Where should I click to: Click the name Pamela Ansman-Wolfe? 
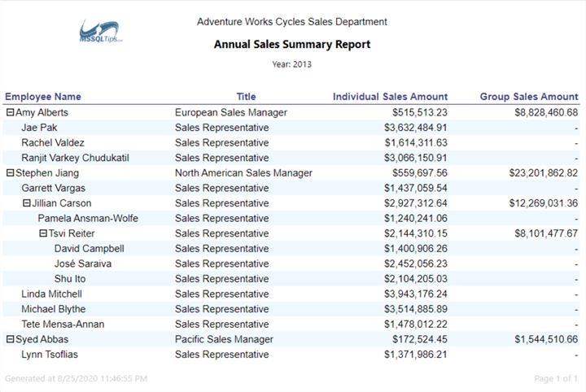click(x=88, y=219)
